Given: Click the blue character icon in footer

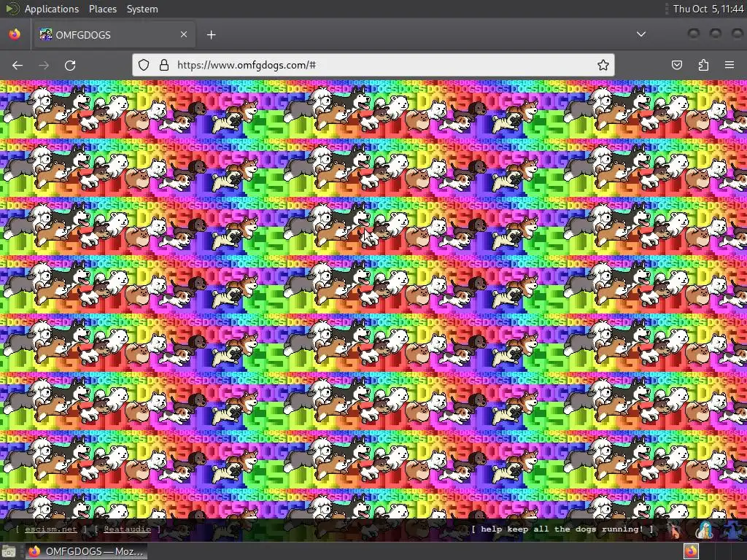Looking at the screenshot, I should (x=734, y=530).
